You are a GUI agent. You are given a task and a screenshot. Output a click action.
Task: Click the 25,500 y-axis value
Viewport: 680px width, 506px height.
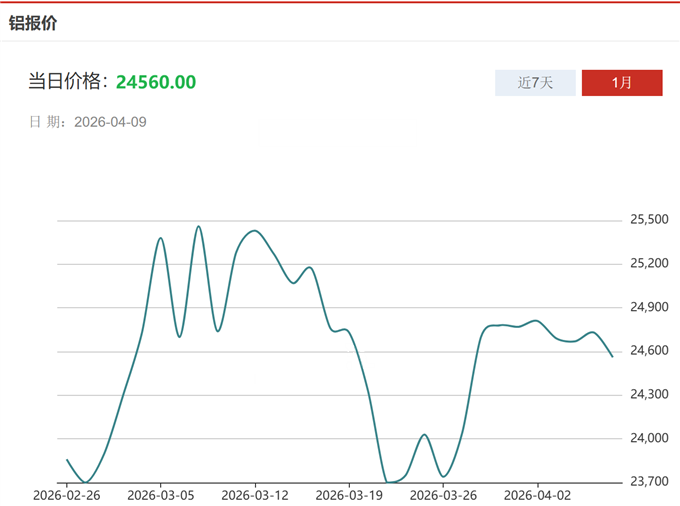tap(649, 220)
